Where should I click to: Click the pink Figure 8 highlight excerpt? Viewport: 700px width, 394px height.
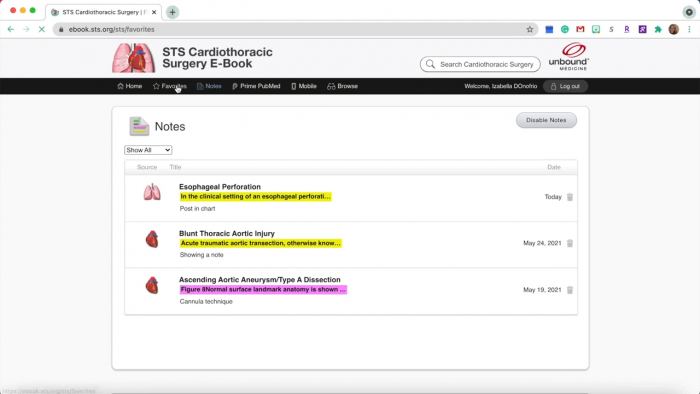coord(263,290)
